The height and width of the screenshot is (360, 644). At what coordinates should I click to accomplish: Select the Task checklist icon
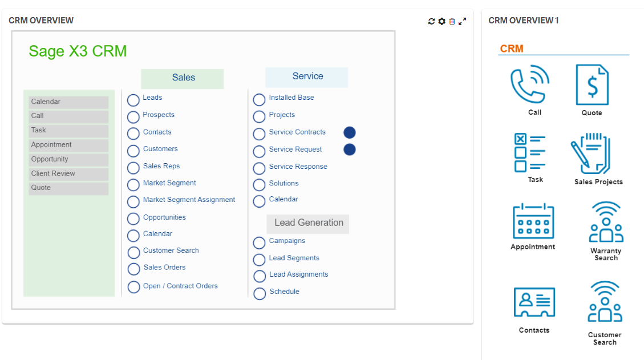click(x=532, y=153)
